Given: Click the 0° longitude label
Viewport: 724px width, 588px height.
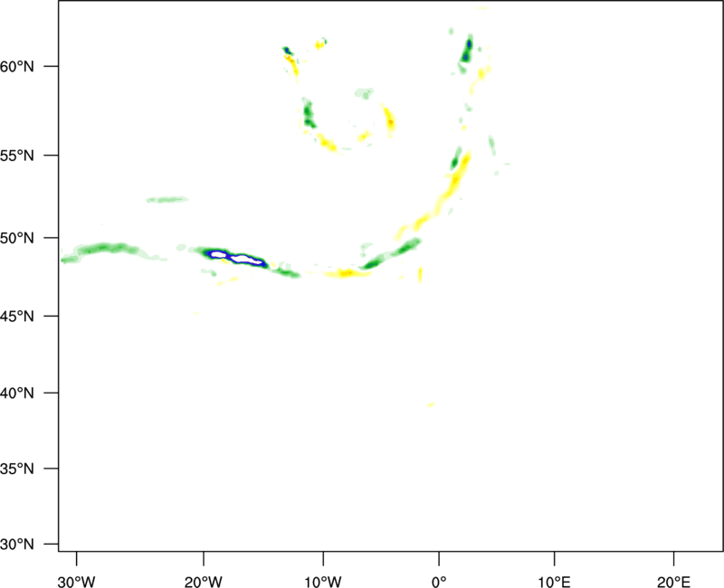Looking at the screenshot, I should pos(439,582).
